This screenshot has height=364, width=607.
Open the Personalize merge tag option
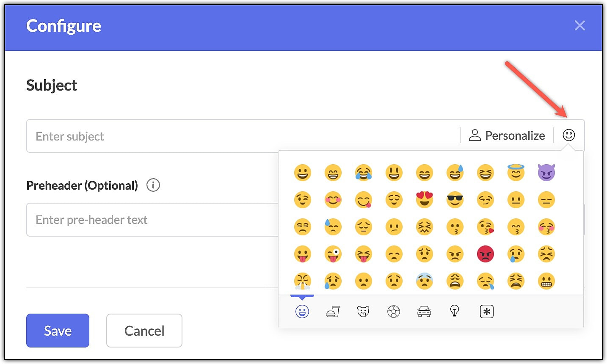point(507,135)
